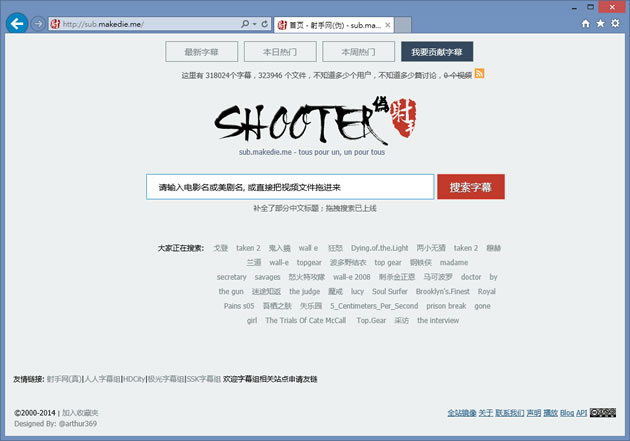The width and height of the screenshot is (630, 441).
Task: Click the orange RSS feed icon
Action: [x=479, y=74]
